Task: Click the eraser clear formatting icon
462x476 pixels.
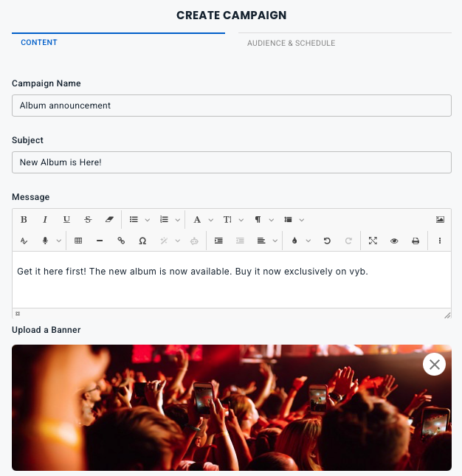Action: (110, 219)
